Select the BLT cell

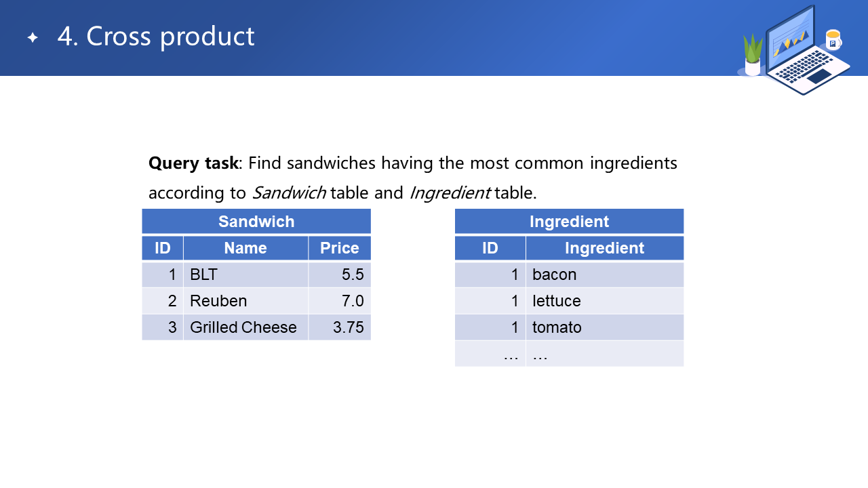[245, 274]
